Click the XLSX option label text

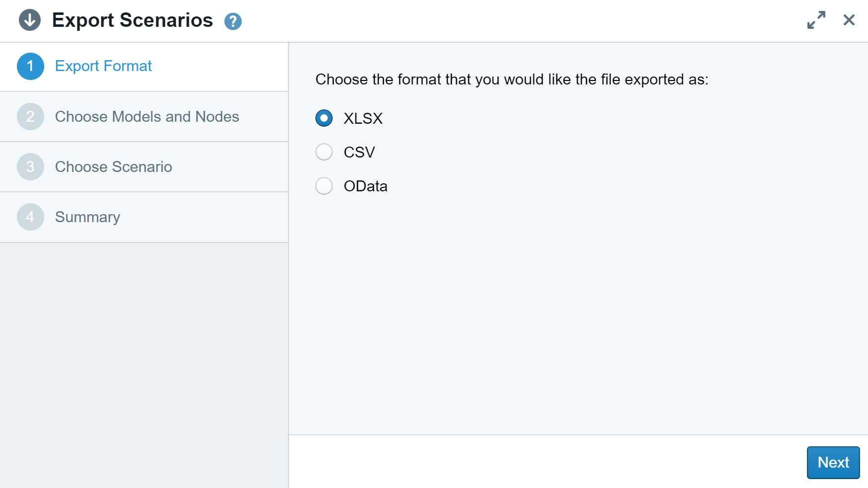tap(363, 118)
